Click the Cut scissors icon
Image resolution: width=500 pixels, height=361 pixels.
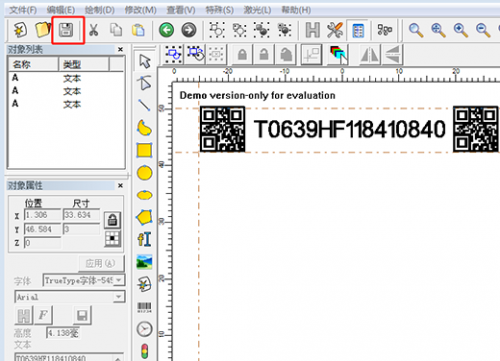click(x=94, y=30)
